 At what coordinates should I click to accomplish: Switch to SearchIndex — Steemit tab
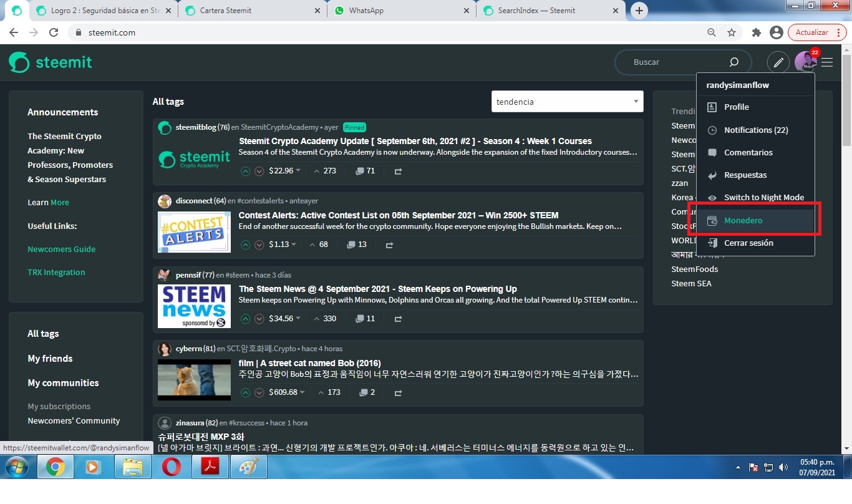(x=551, y=11)
